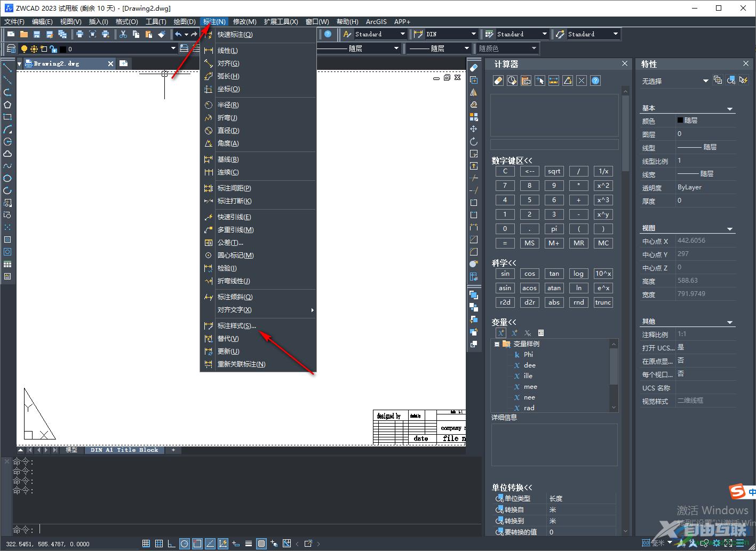Select the Line tool in left toolbar
The height and width of the screenshot is (551, 756).
[x=7, y=68]
